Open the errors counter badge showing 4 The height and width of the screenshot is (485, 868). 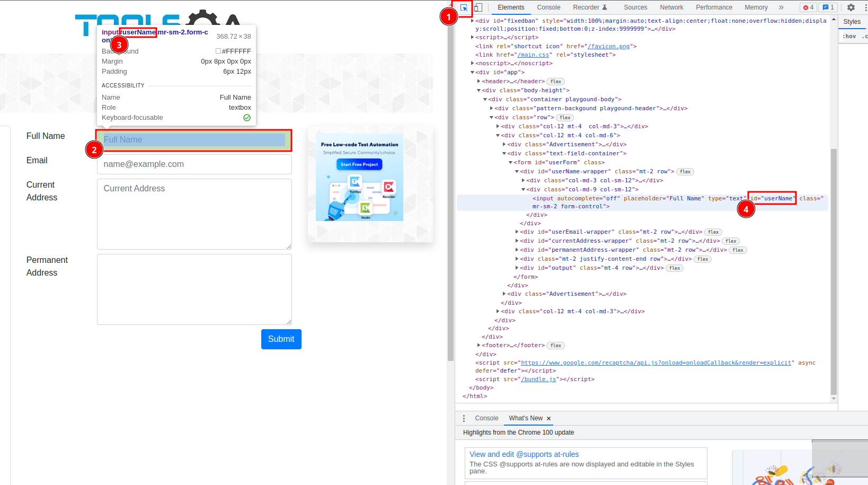[809, 7]
